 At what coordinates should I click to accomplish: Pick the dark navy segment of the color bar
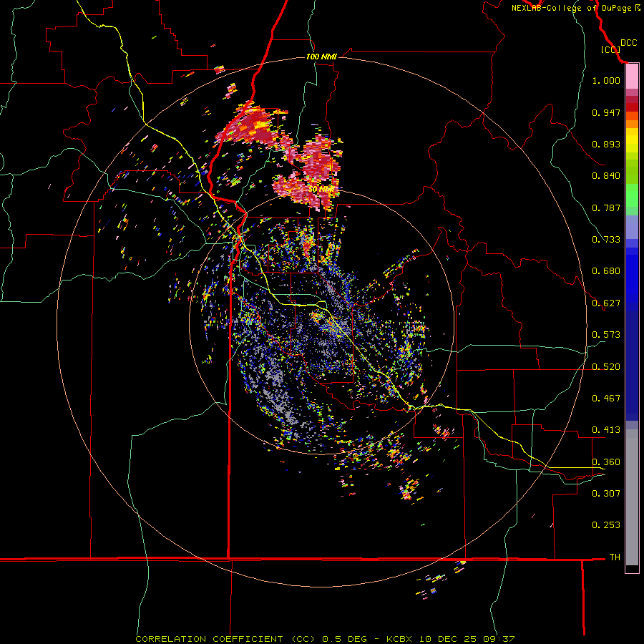632,366
